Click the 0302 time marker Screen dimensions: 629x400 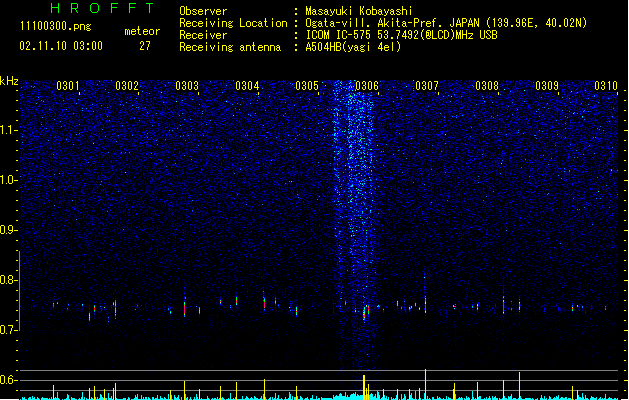tap(127, 86)
